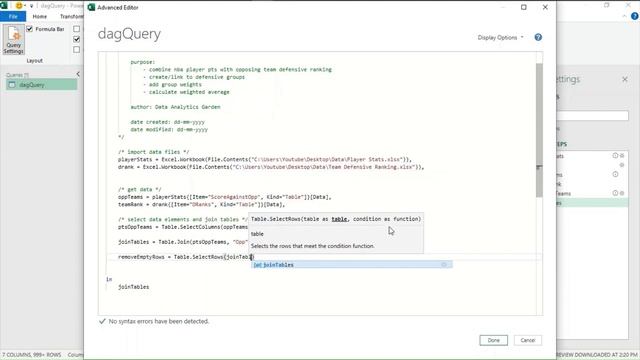Open the Display Options dropdown
This screenshot has height=360, width=640.
point(500,37)
